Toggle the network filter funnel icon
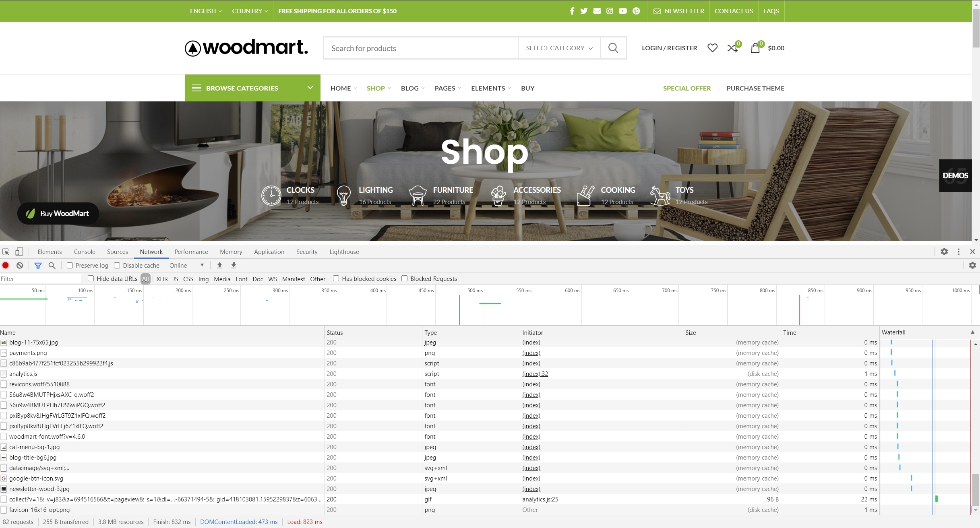The width and height of the screenshot is (980, 528). 38,265
